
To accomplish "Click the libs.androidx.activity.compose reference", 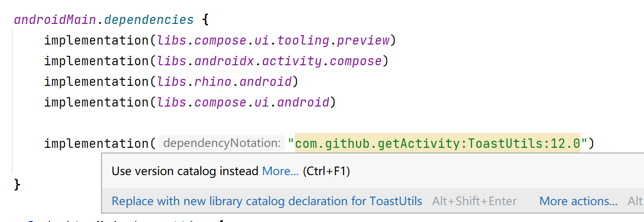I will pyautogui.click(x=269, y=61).
